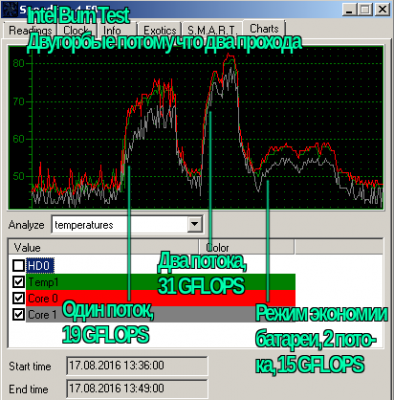Uncheck the Temp1 checkbox

tap(19, 282)
